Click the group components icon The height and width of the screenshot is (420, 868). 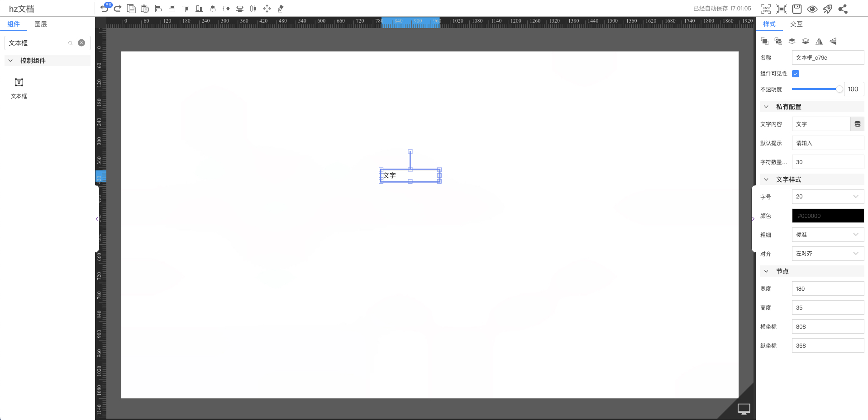tap(765, 41)
